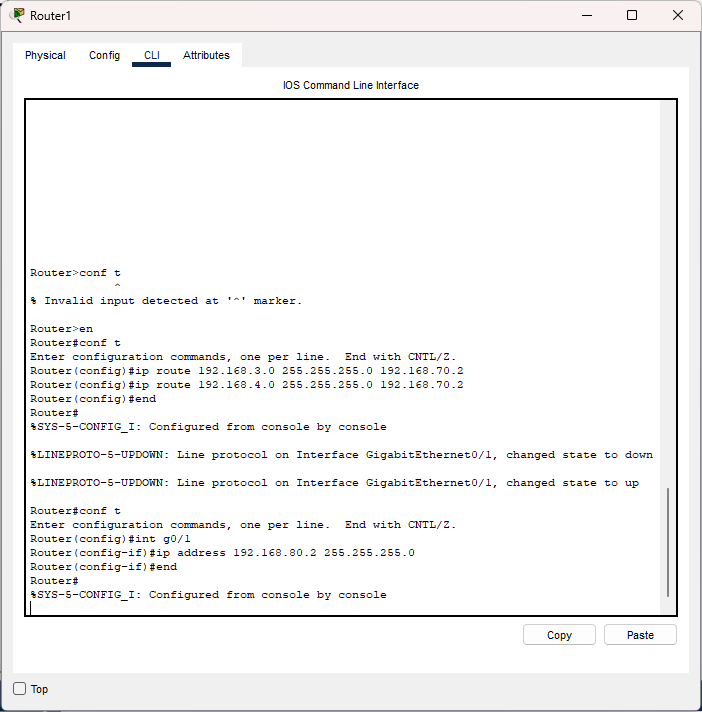Switch to the Config tab
Viewport: 702px width, 712px height.
point(104,55)
